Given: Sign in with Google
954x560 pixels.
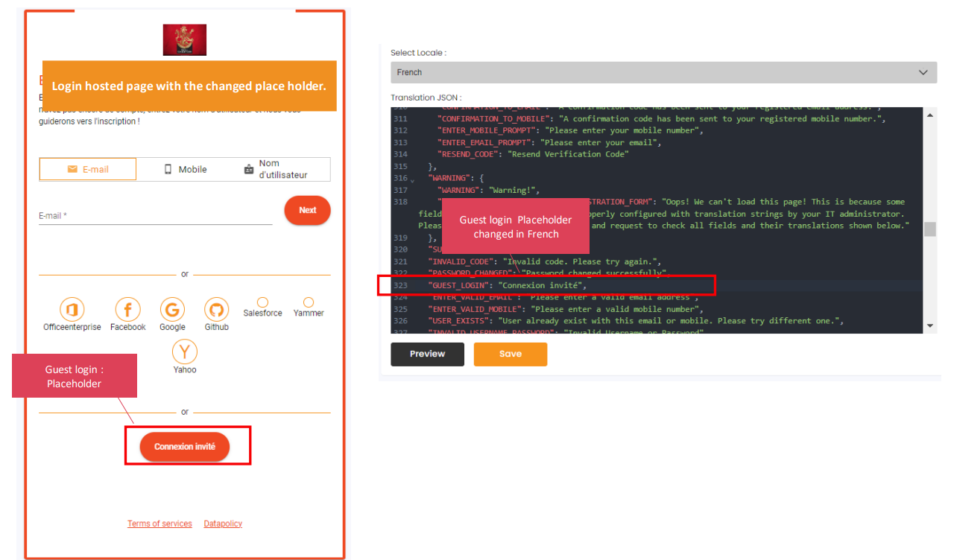Looking at the screenshot, I should coord(172,308).
